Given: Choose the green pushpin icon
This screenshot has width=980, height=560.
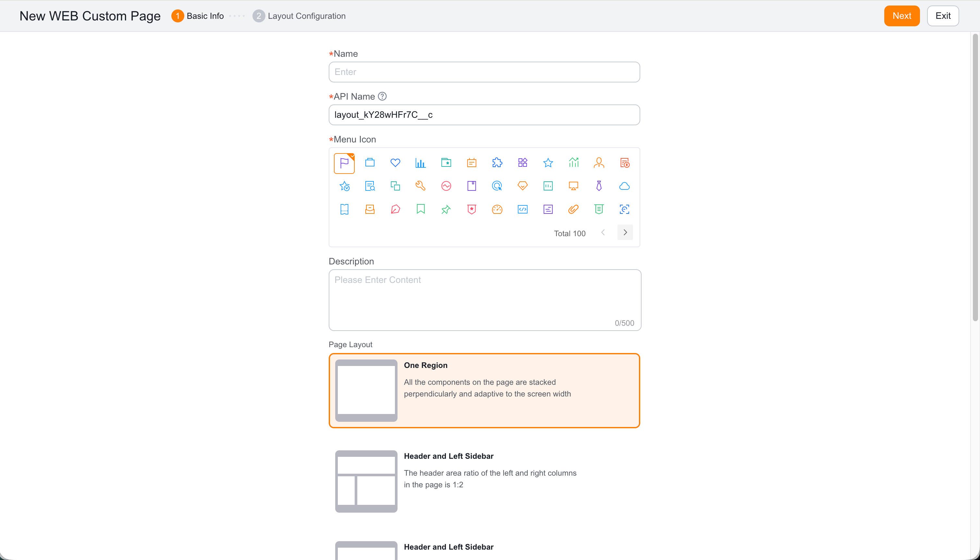Looking at the screenshot, I should (x=446, y=209).
